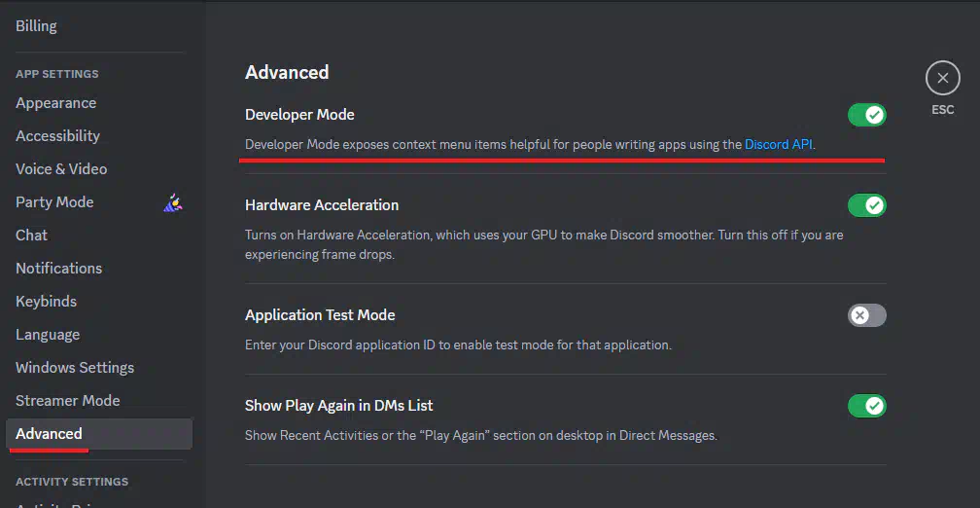The height and width of the screenshot is (508, 980).
Task: Click the 'Turns on Hardware Acceleration' description
Action: click(544, 245)
